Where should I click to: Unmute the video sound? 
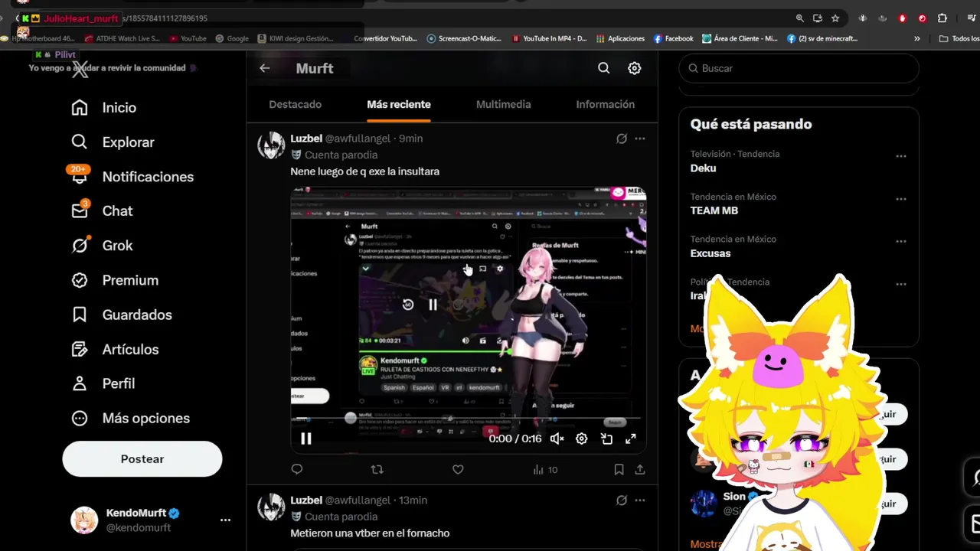tap(557, 439)
